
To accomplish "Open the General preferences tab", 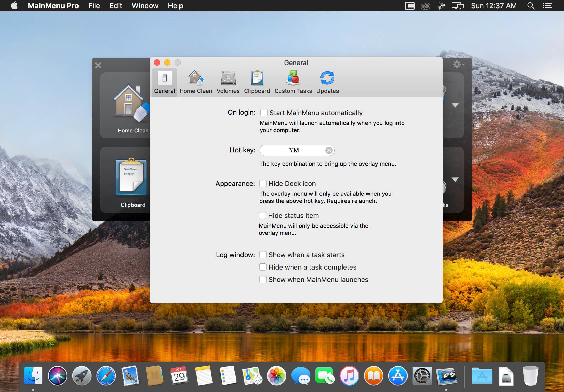I will pyautogui.click(x=165, y=82).
